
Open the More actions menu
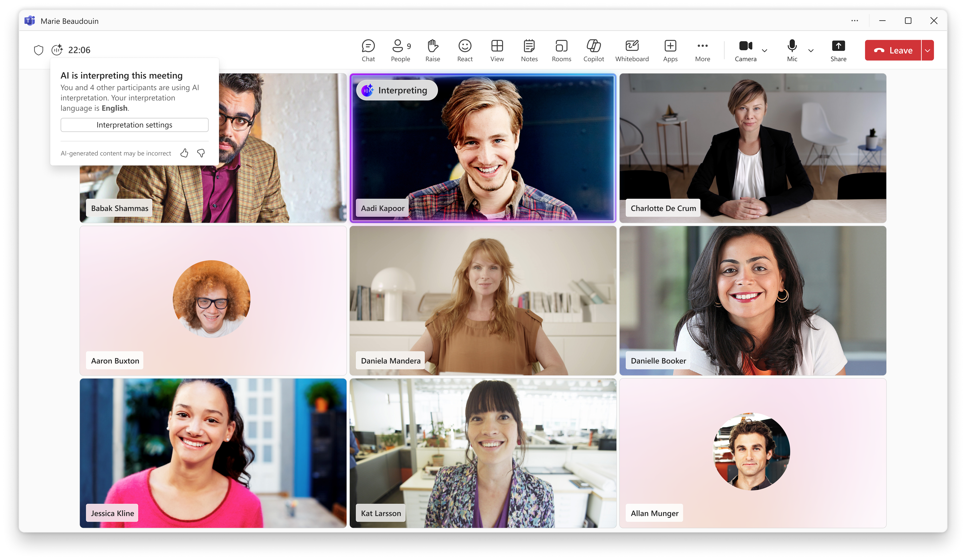tap(702, 50)
